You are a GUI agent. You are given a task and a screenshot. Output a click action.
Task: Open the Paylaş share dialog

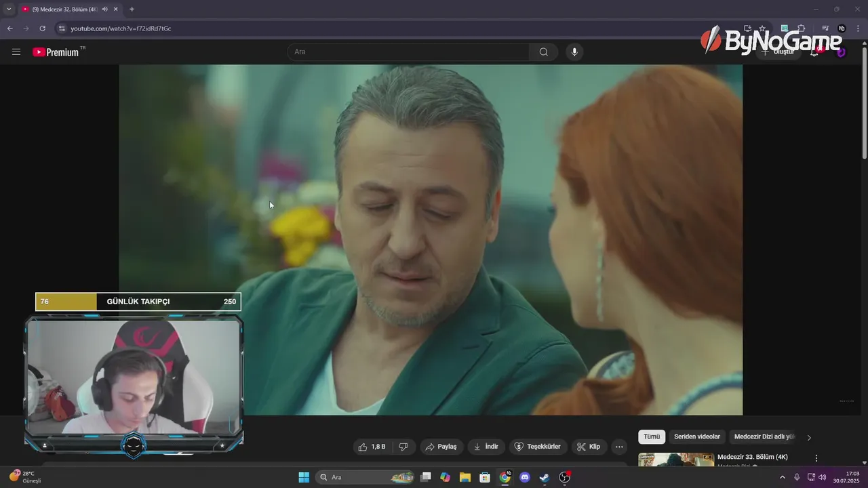click(441, 447)
